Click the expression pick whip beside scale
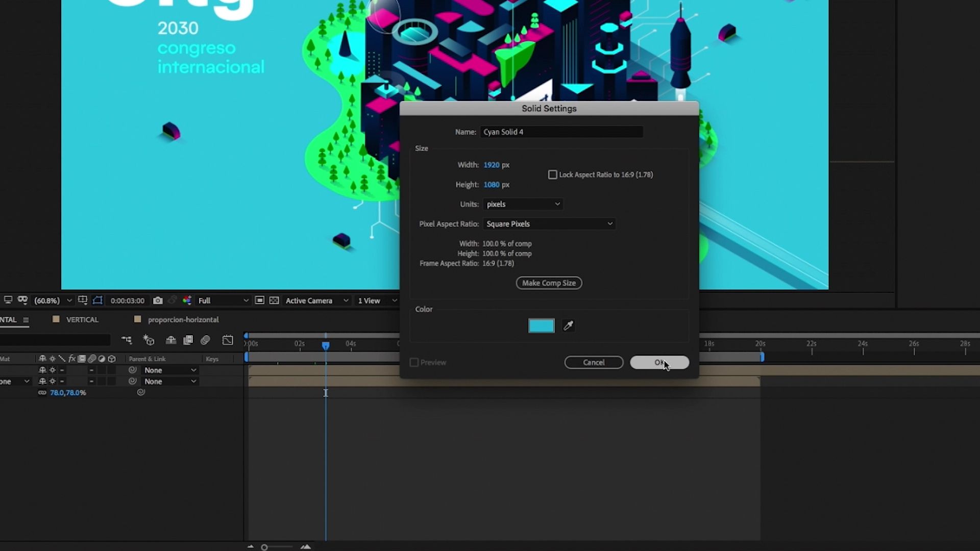This screenshot has width=980, height=551. 141,392
